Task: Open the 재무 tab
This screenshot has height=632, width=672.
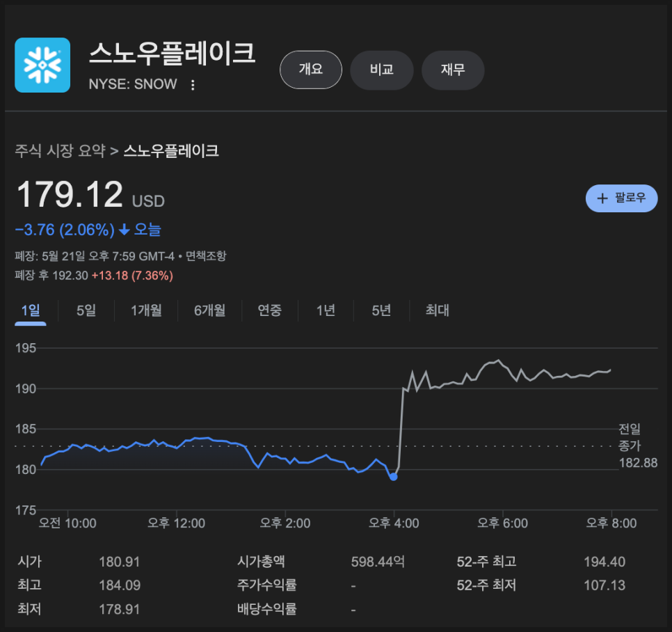Action: [x=453, y=70]
